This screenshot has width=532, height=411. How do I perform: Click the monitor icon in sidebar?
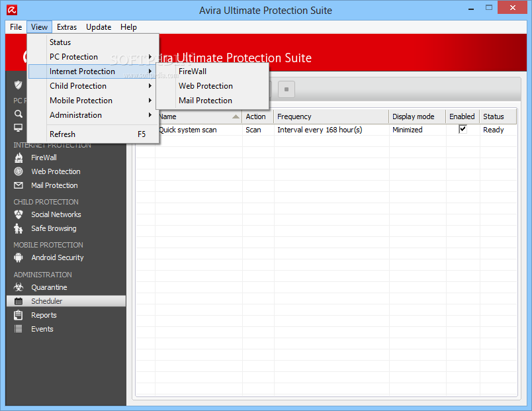point(19,128)
